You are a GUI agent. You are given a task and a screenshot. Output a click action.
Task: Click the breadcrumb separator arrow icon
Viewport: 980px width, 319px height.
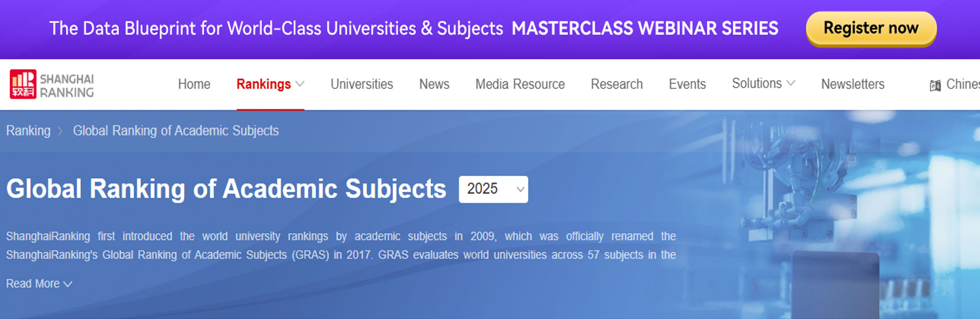point(61,131)
